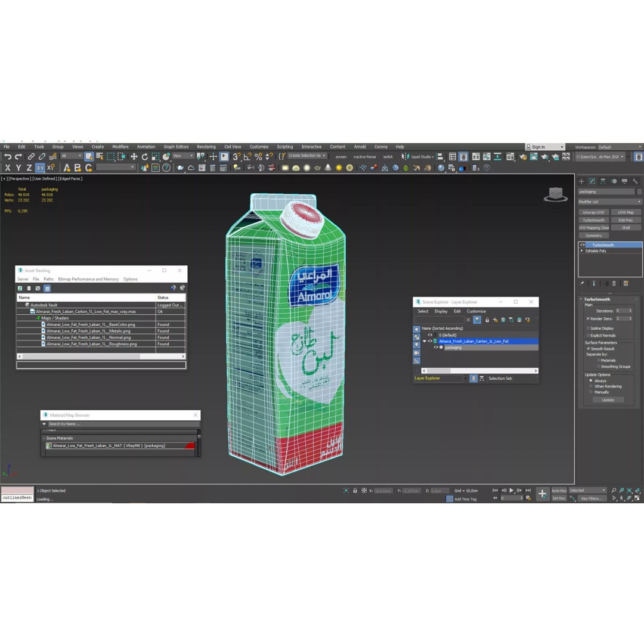Select the Select and Link tool
644x644 pixels.
pyautogui.click(x=31, y=156)
